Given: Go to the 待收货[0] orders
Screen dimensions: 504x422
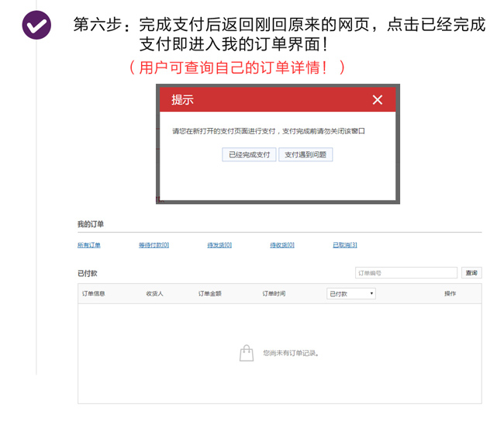Looking at the screenshot, I should [281, 245].
